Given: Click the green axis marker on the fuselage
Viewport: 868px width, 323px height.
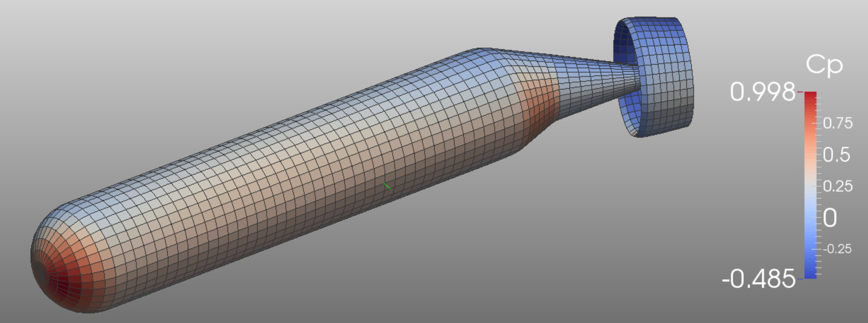Looking at the screenshot, I should tap(387, 186).
